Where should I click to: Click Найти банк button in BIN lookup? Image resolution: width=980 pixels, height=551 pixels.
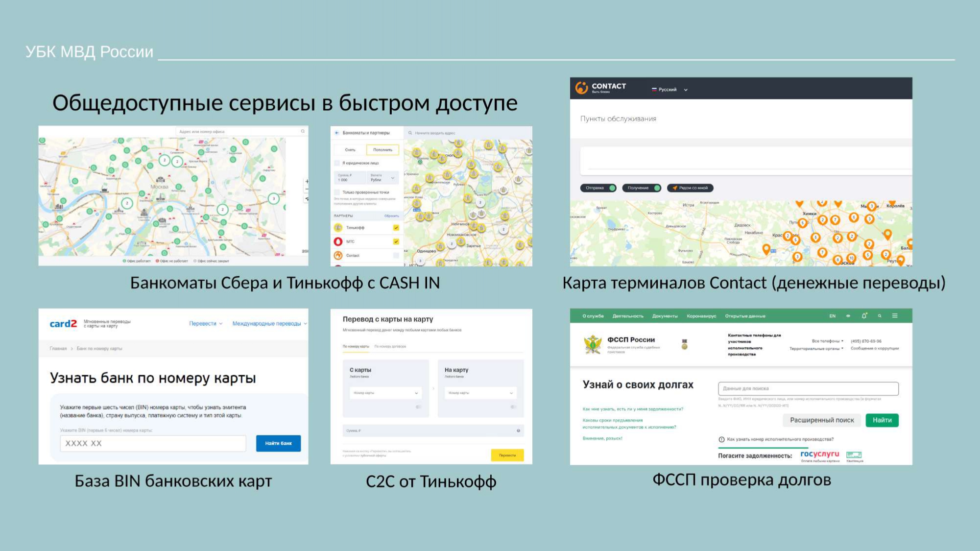[277, 443]
